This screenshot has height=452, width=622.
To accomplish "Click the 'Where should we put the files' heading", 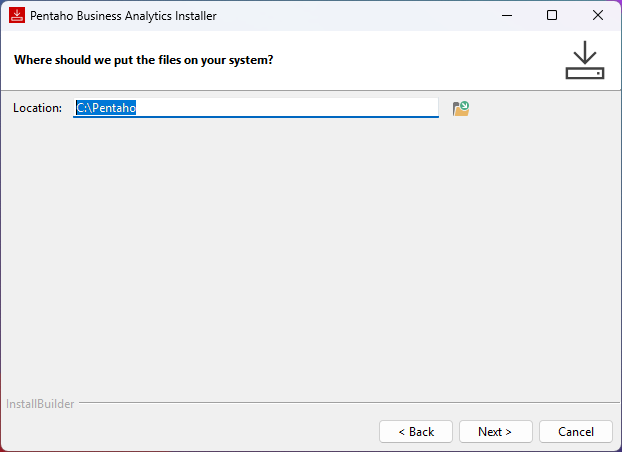I will (144, 60).
